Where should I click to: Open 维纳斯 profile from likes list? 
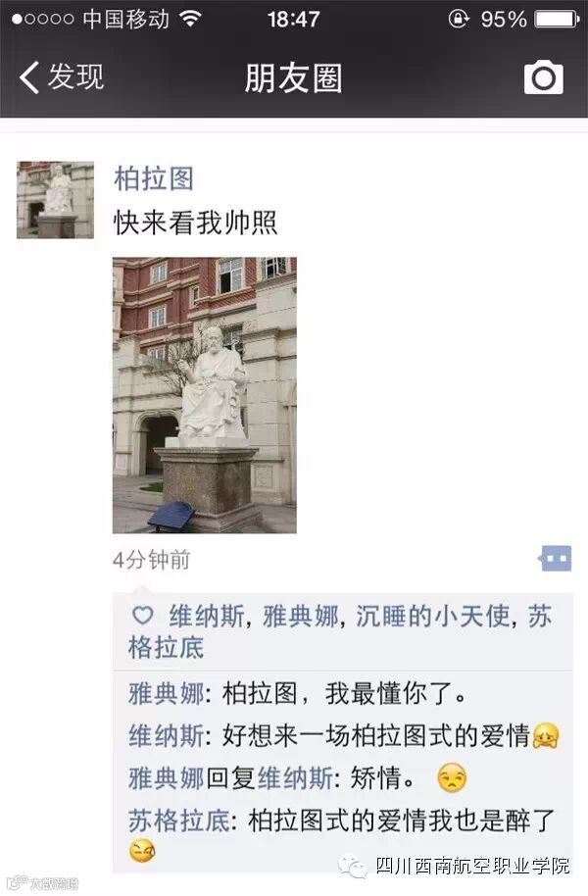click(206, 617)
